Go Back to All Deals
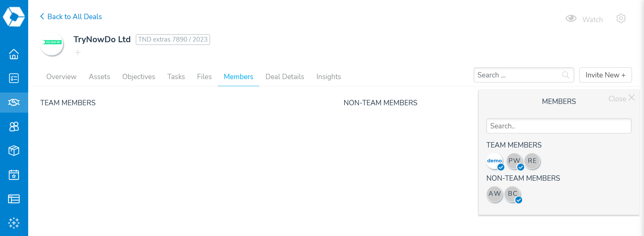The width and height of the screenshot is (644, 236). click(71, 16)
